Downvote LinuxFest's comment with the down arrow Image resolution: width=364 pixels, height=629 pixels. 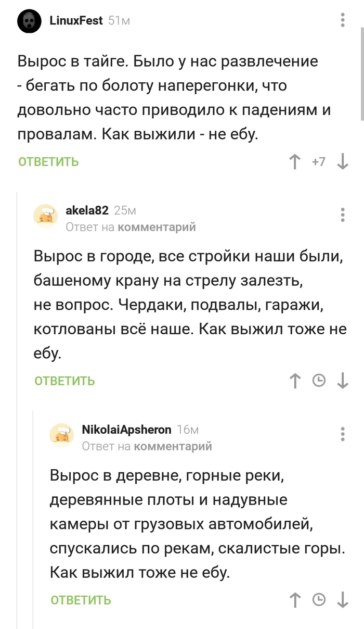tap(342, 162)
